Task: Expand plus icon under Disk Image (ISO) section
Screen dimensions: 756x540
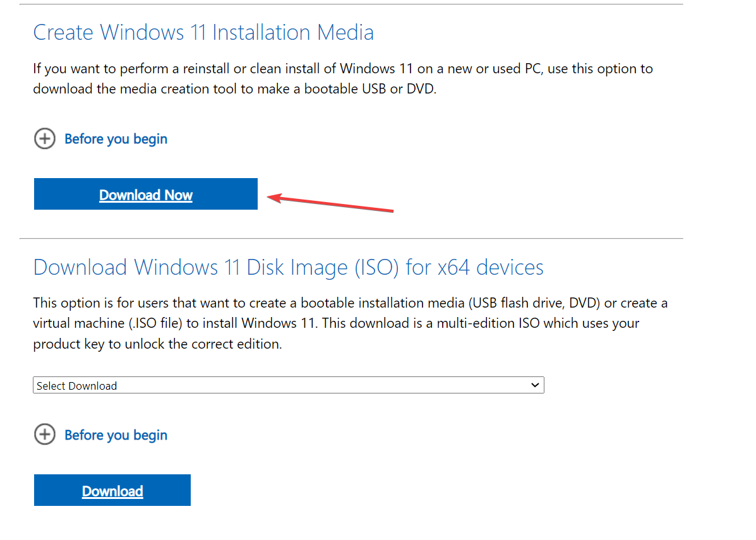Action: click(x=44, y=435)
